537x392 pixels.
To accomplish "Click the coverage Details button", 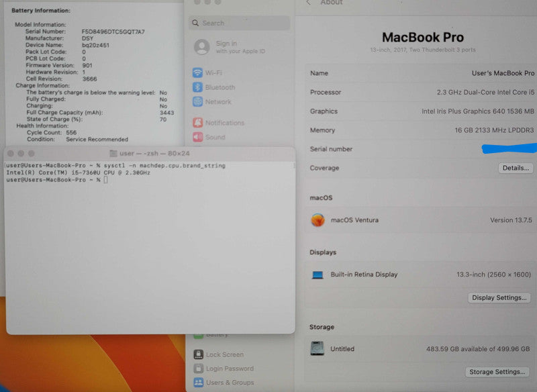I will 516,168.
